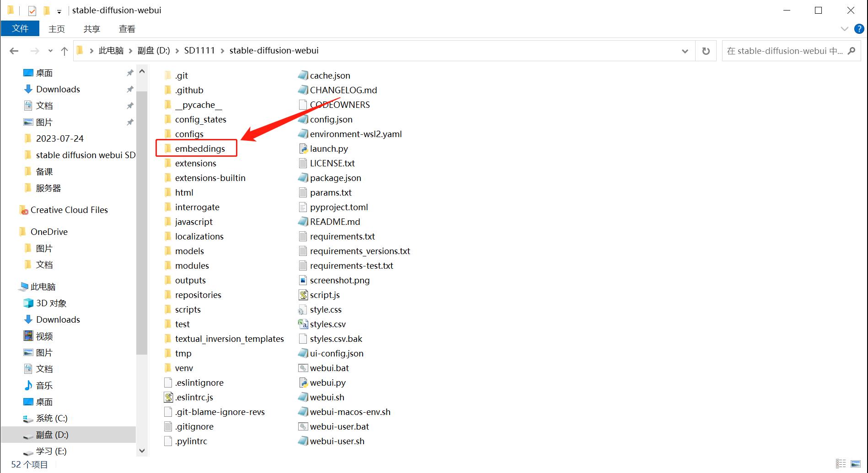Select the ui-config.json file

[x=337, y=353]
